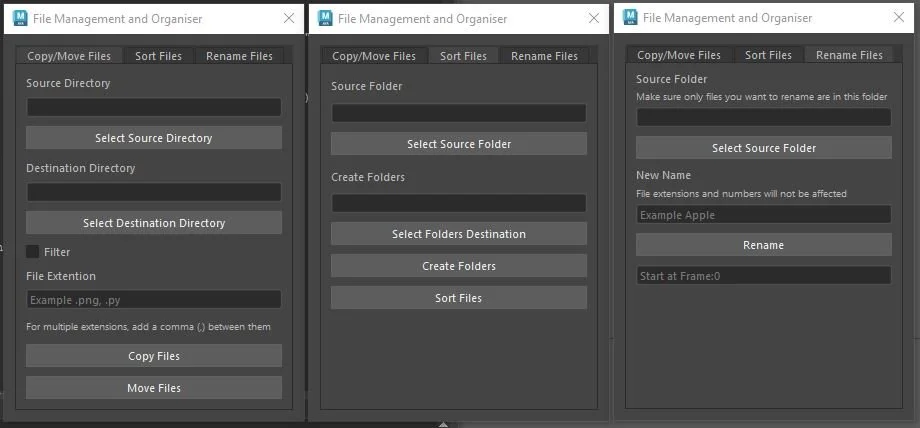The image size is (920, 428).
Task: Open Rename Files tab in middle window
Action: pos(544,56)
